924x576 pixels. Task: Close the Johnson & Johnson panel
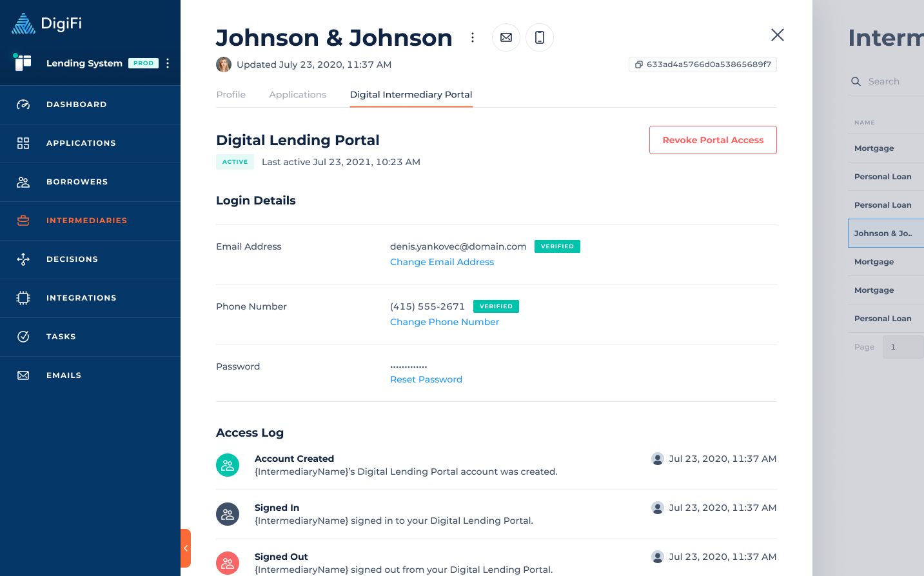[x=778, y=35]
